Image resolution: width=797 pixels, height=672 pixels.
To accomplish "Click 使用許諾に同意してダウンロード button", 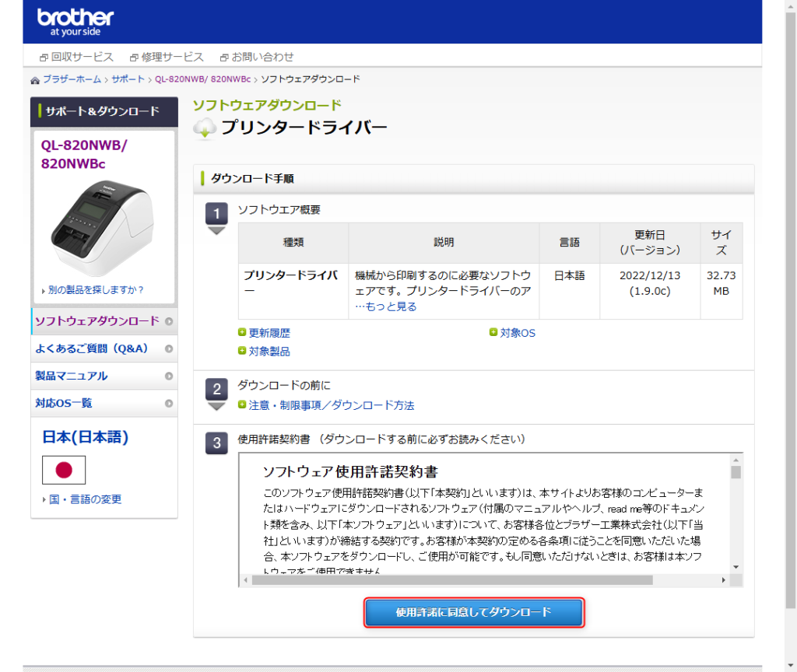I will 474,613.
